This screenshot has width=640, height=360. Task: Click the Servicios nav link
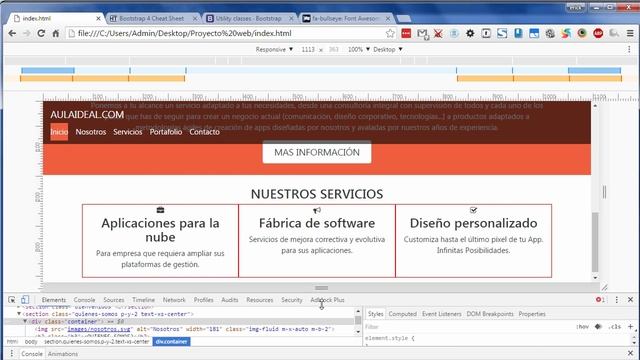[128, 132]
